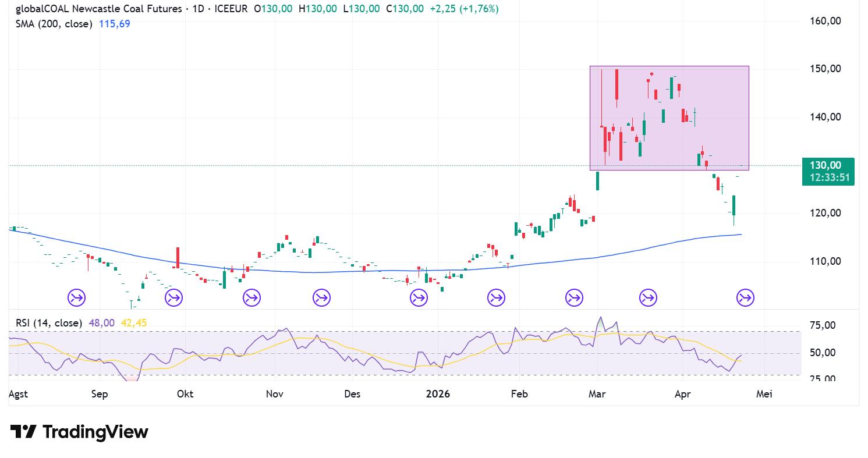Image resolution: width=868 pixels, height=458 pixels.
Task: Click the SMA value 115,69
Action: pyautogui.click(x=115, y=24)
